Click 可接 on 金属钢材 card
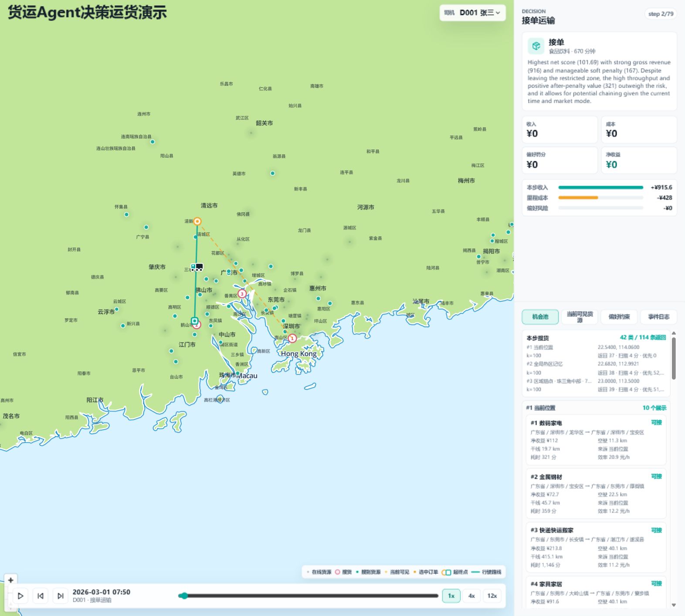 pyautogui.click(x=656, y=476)
